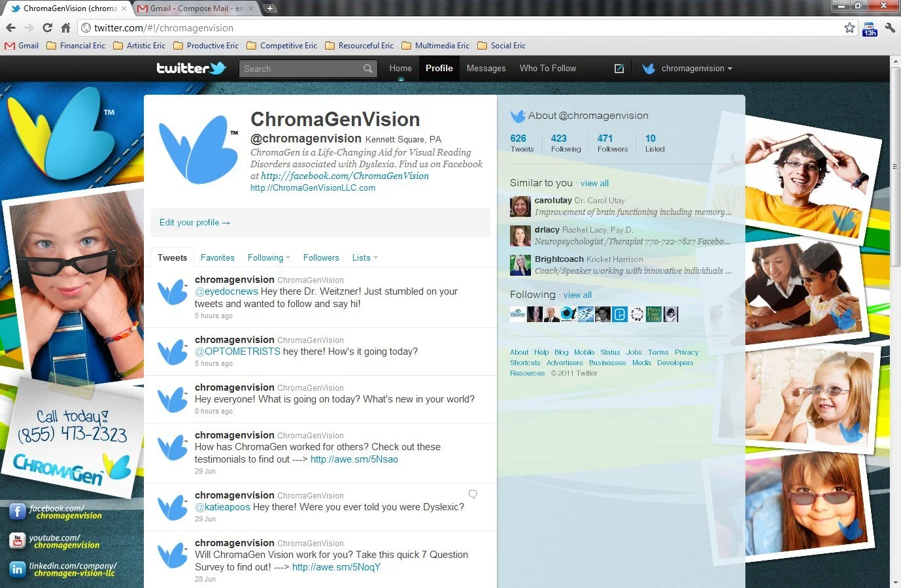View 471 Followers count
This screenshot has width=901, height=588.
(x=613, y=143)
